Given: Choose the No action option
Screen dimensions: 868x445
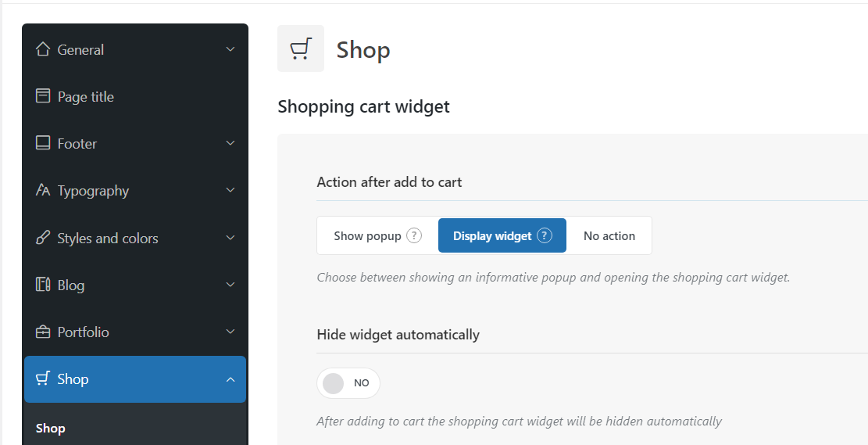Looking at the screenshot, I should 609,235.
